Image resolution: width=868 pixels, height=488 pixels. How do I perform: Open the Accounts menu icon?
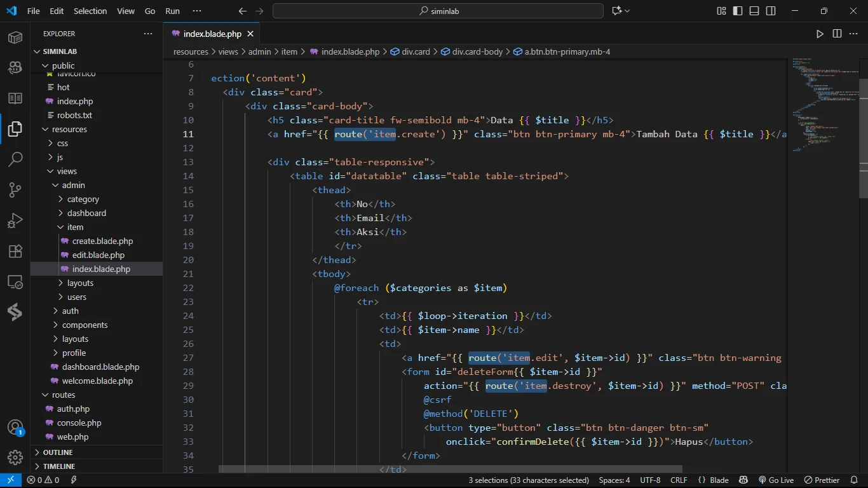point(15,428)
